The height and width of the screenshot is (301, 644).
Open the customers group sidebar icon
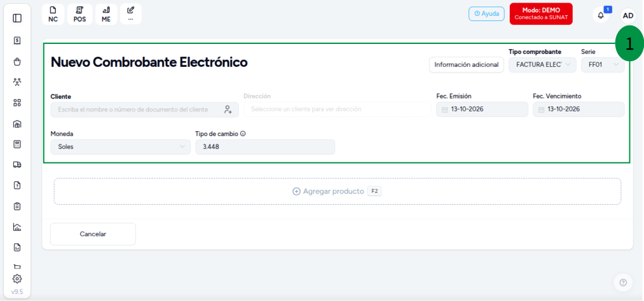coord(17,82)
